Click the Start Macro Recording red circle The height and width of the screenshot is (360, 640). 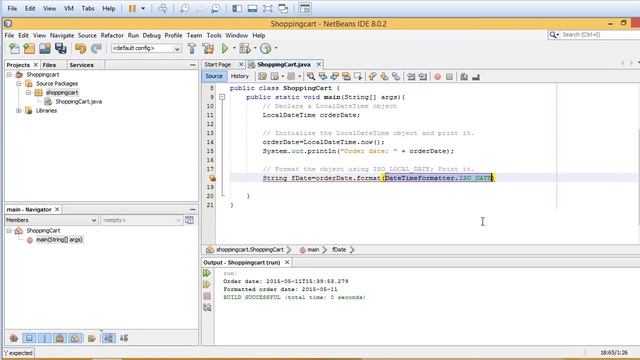[x=438, y=76]
